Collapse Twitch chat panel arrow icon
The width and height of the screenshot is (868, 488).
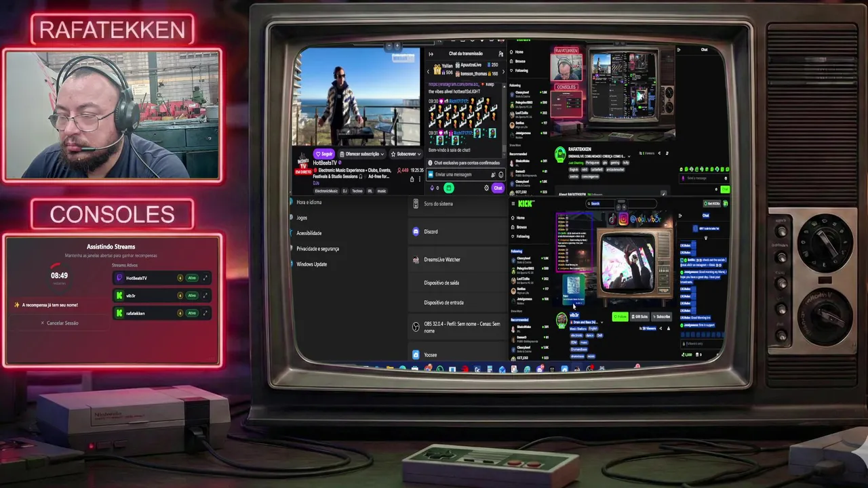431,54
